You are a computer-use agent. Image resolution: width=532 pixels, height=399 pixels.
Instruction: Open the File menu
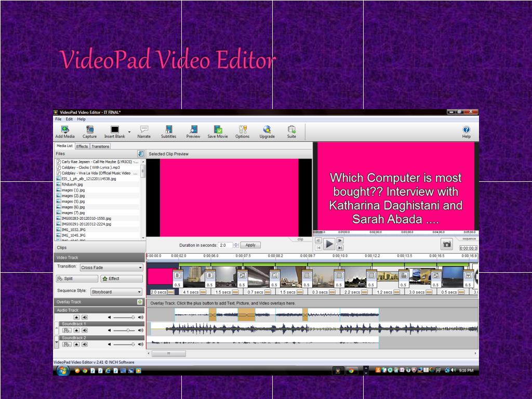pos(58,119)
